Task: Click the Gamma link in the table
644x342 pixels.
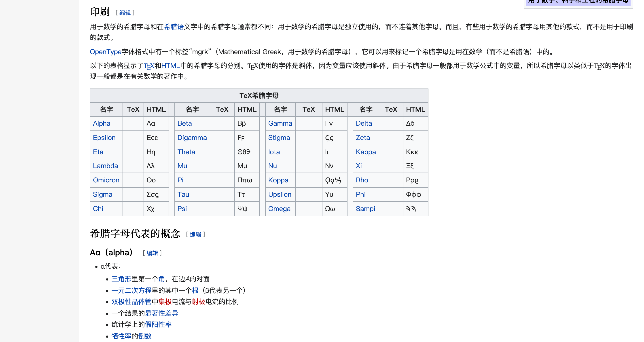Action: 280,123
